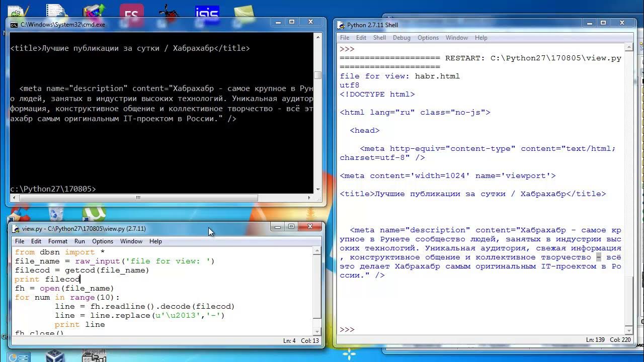
Task: Open Edit menu in Python Shell
Action: pos(361,38)
